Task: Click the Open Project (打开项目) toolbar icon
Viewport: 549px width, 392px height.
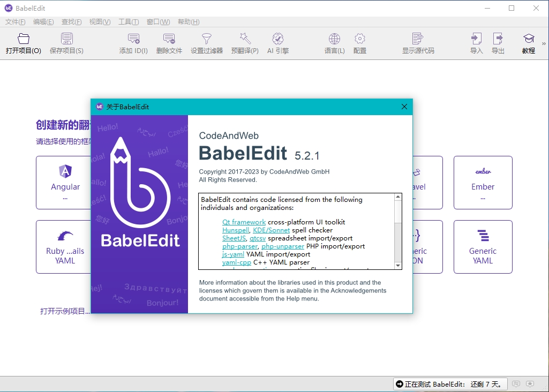Action: coord(24,39)
